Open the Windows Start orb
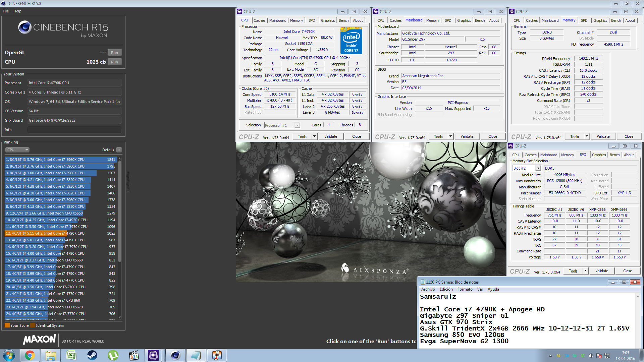 click(x=9, y=355)
